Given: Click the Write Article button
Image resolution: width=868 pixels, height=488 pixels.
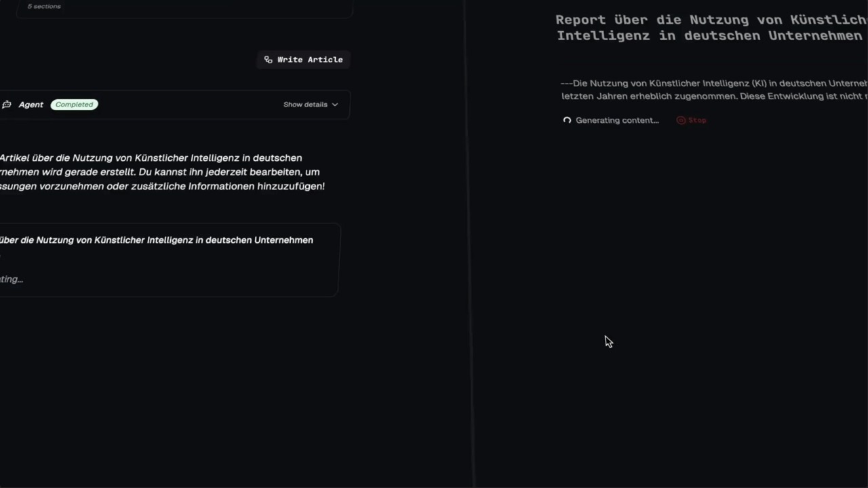Looking at the screenshot, I should pos(303,60).
